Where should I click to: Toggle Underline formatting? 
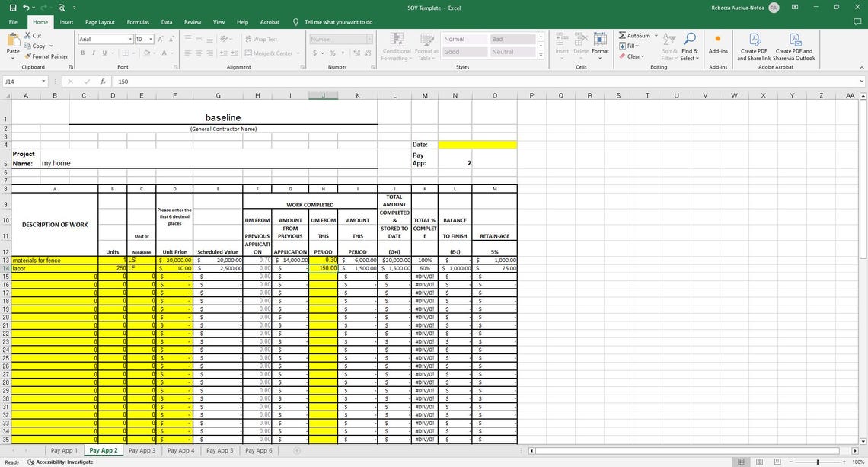click(104, 53)
